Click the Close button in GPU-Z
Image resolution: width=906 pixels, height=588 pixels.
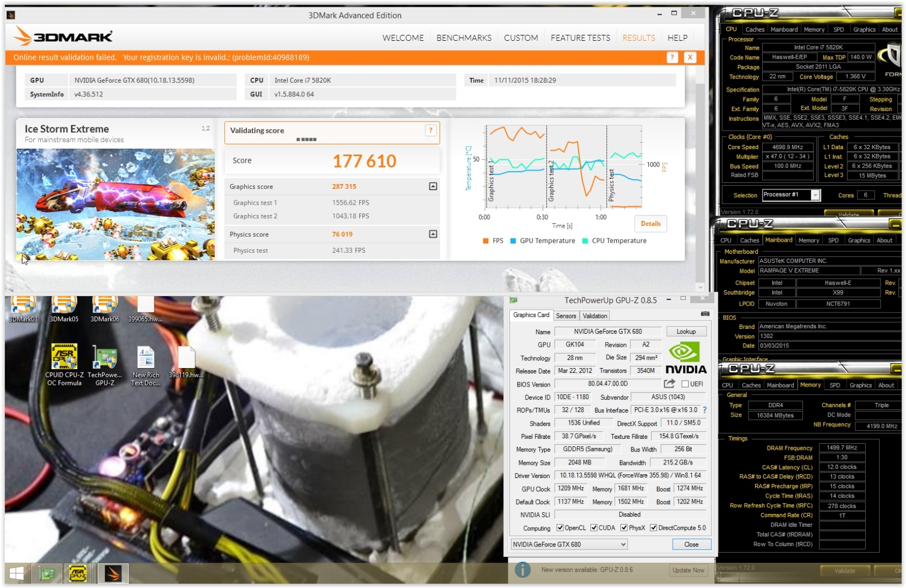pos(691,544)
